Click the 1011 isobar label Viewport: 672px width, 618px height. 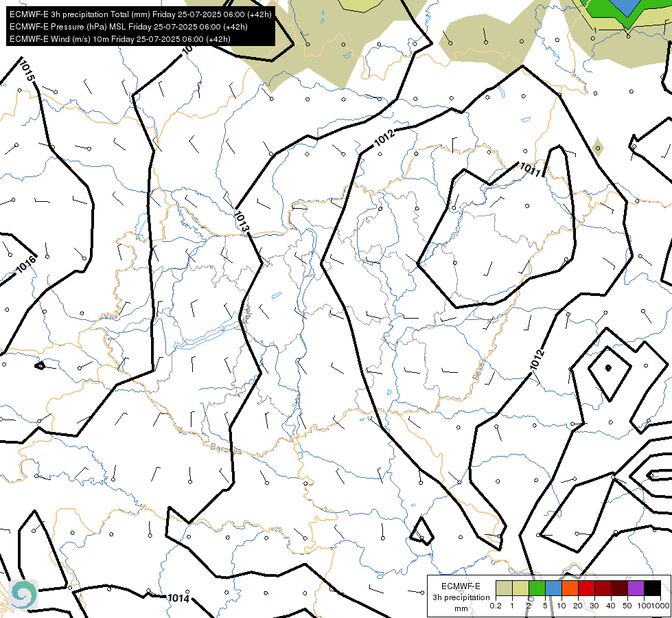point(530,170)
